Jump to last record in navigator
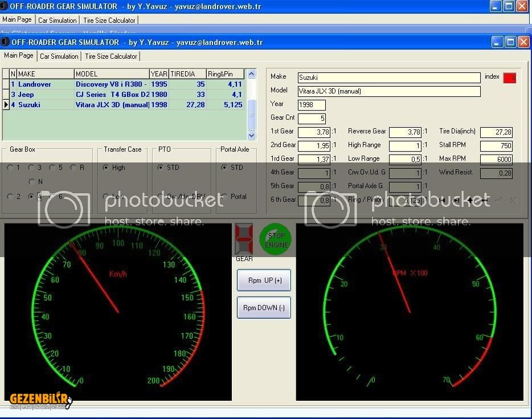The image size is (532, 419). [456, 200]
